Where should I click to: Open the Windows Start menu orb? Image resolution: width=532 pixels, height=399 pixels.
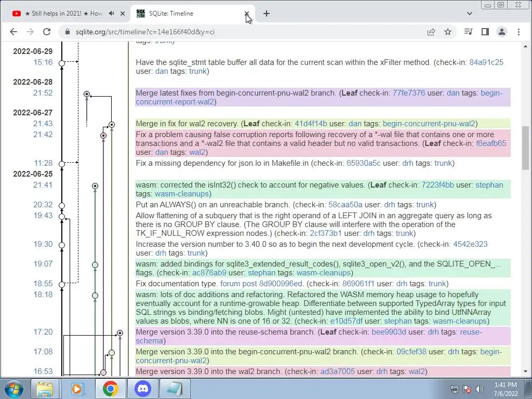pyautogui.click(x=14, y=389)
